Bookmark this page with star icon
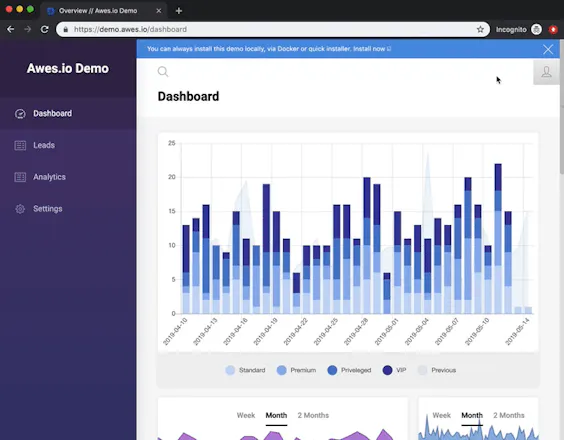Viewport: 564px width, 440px height. (x=480, y=30)
